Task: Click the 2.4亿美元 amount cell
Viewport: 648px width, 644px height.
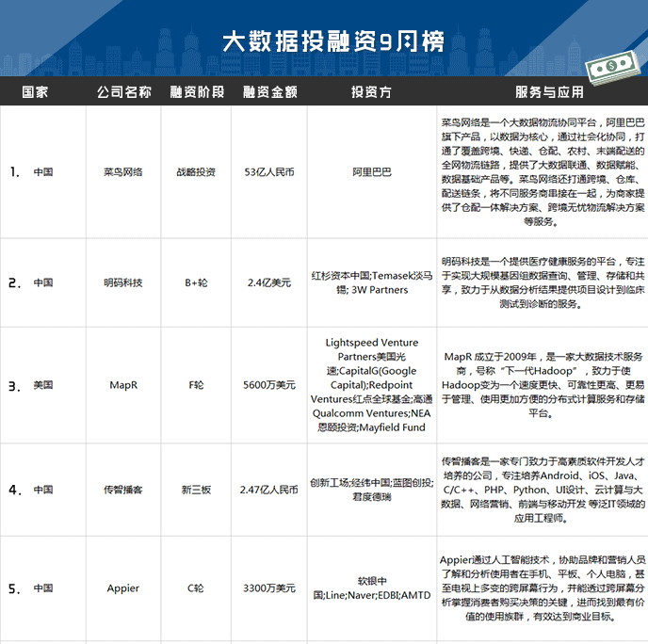Action: coord(269,282)
